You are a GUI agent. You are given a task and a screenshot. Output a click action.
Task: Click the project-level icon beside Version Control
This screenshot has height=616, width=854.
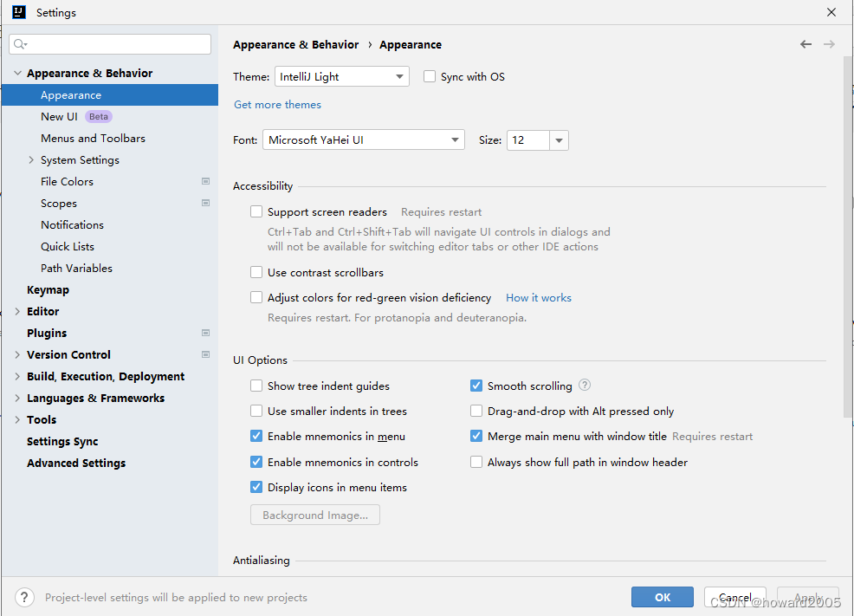[205, 354]
